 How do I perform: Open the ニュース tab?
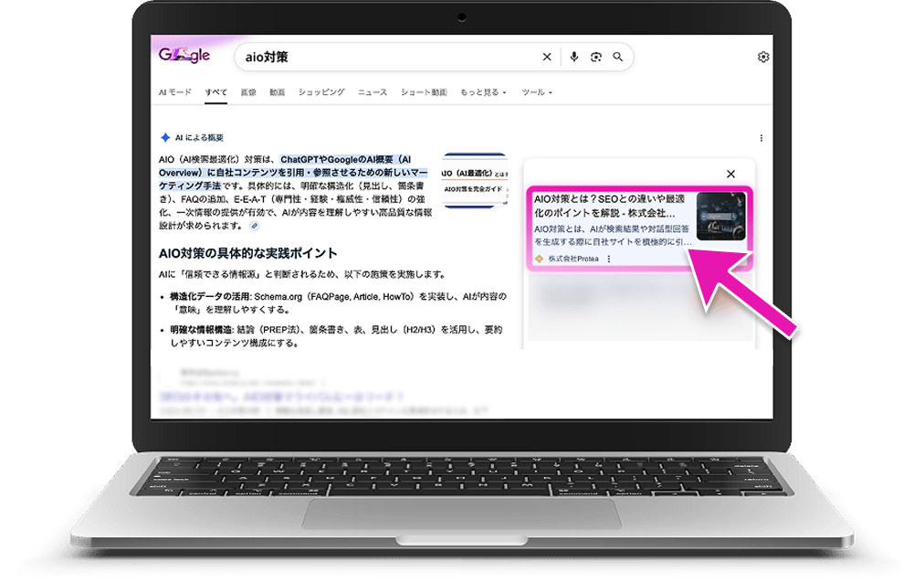pos(373,92)
